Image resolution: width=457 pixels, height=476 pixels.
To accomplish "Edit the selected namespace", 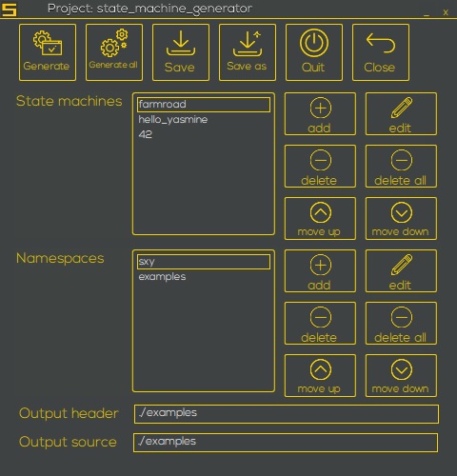I will (x=401, y=271).
